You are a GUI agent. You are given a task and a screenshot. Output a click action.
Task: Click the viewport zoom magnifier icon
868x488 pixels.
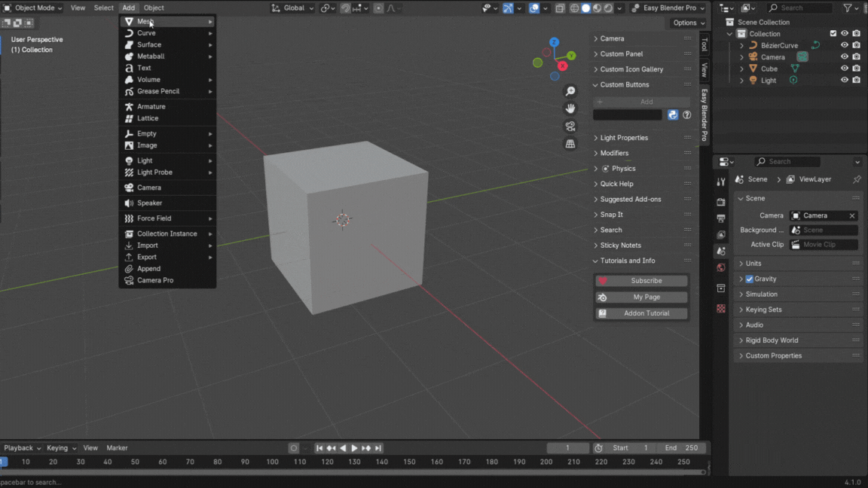pyautogui.click(x=570, y=91)
